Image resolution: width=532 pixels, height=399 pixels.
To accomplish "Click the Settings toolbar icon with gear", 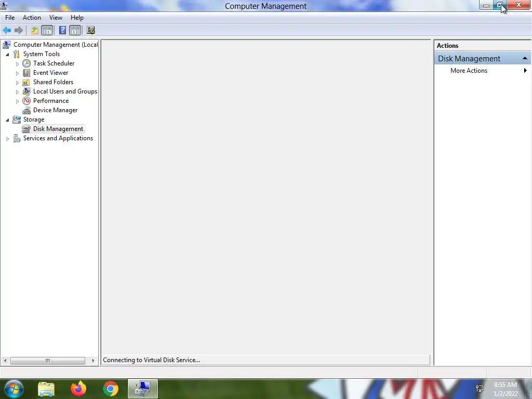I will click(90, 31).
